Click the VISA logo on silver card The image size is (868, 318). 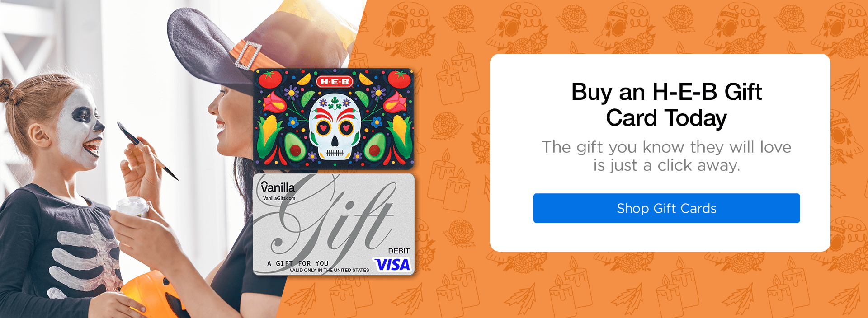392,265
